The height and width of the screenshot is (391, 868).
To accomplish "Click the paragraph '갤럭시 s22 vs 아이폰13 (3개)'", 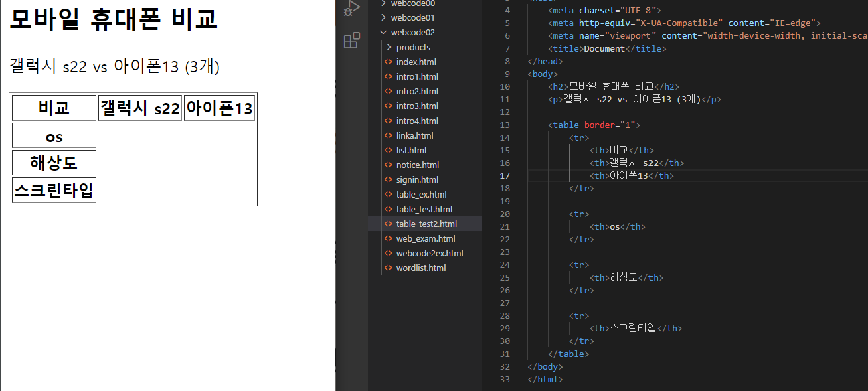I will click(x=114, y=66).
